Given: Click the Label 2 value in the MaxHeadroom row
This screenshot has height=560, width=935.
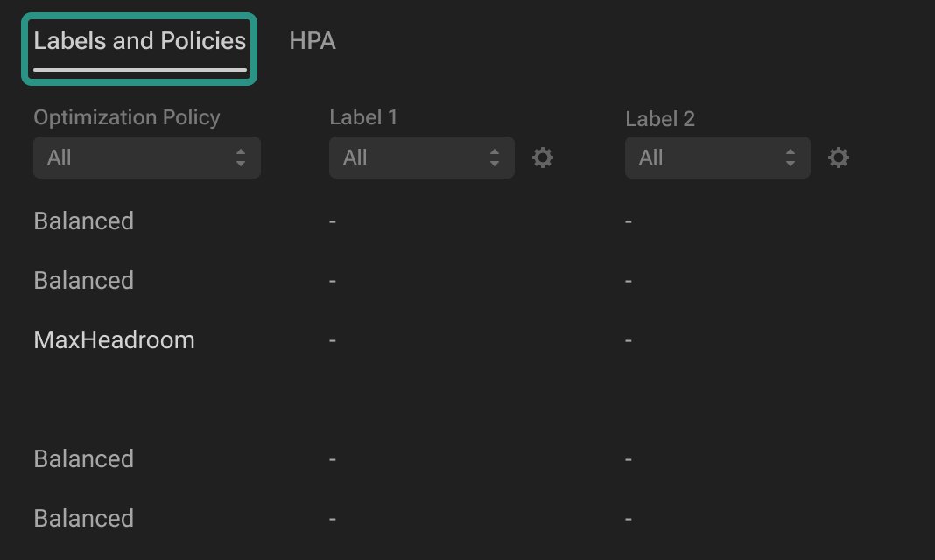Looking at the screenshot, I should click(x=629, y=340).
